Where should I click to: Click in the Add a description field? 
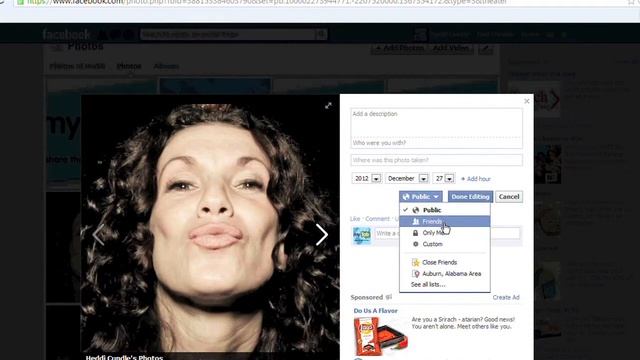(x=436, y=122)
